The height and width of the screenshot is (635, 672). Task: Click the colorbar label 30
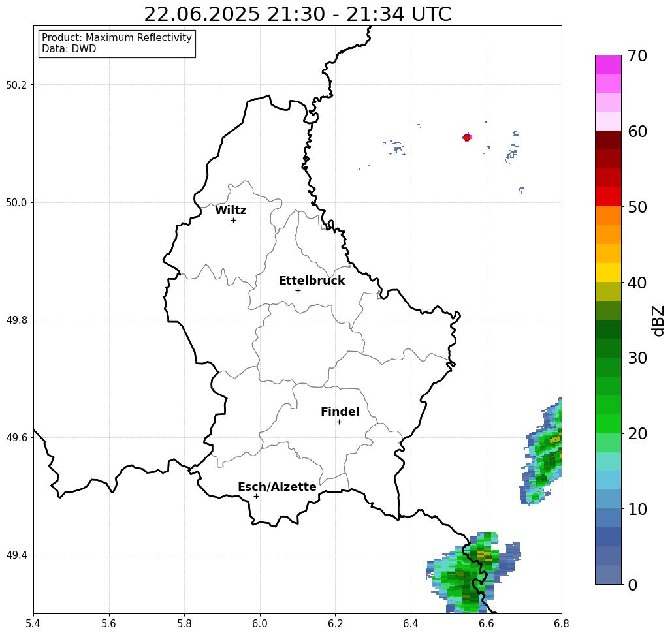click(637, 358)
